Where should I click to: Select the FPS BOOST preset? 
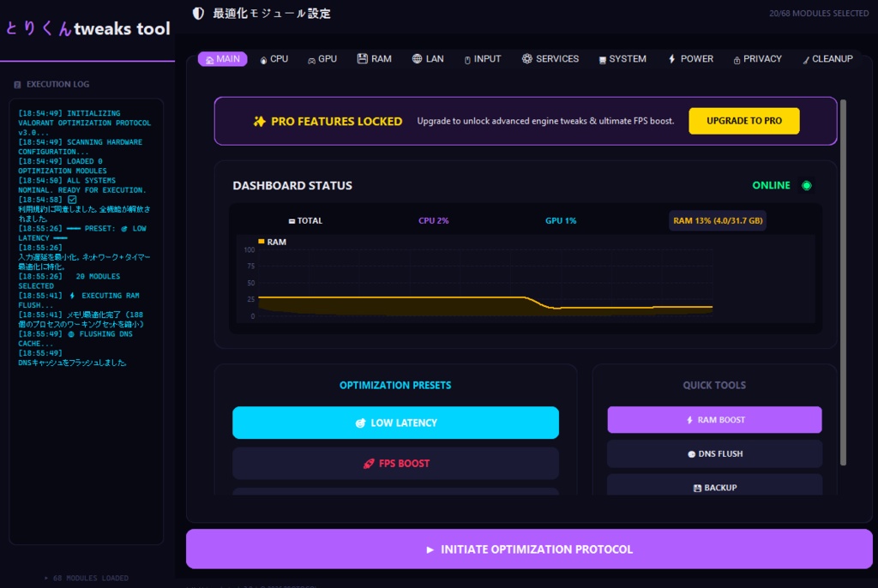pos(395,463)
